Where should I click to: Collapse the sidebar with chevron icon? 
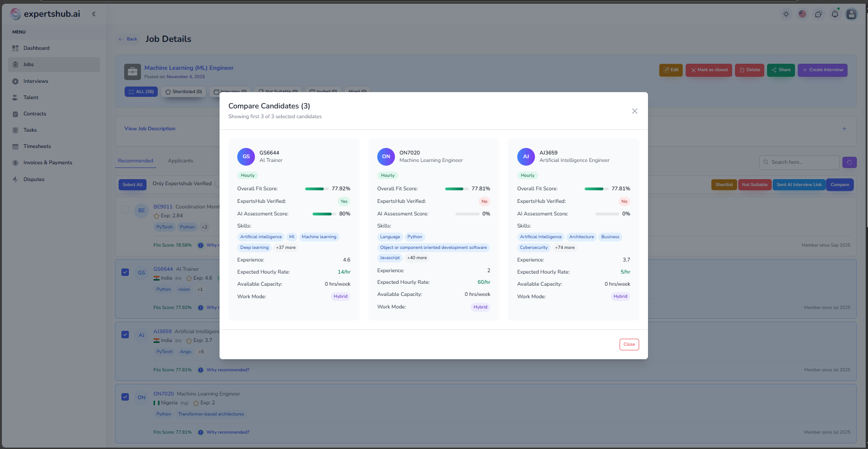pyautogui.click(x=93, y=14)
